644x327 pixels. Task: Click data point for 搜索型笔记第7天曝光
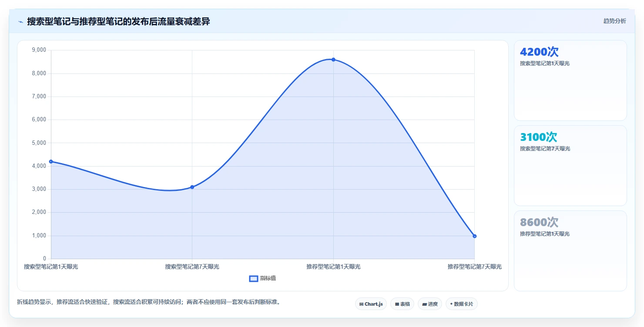(x=192, y=187)
